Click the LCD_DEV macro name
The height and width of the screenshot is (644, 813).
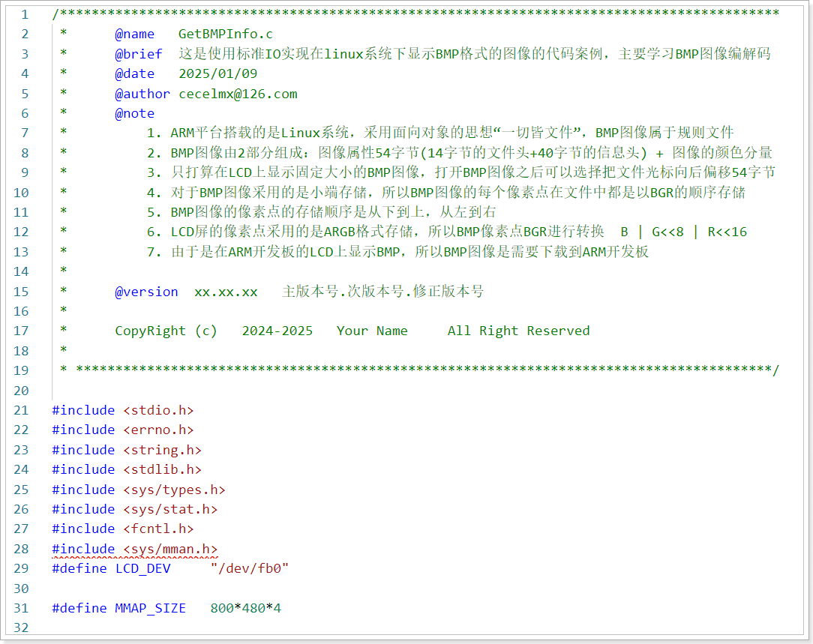pyautogui.click(x=142, y=569)
